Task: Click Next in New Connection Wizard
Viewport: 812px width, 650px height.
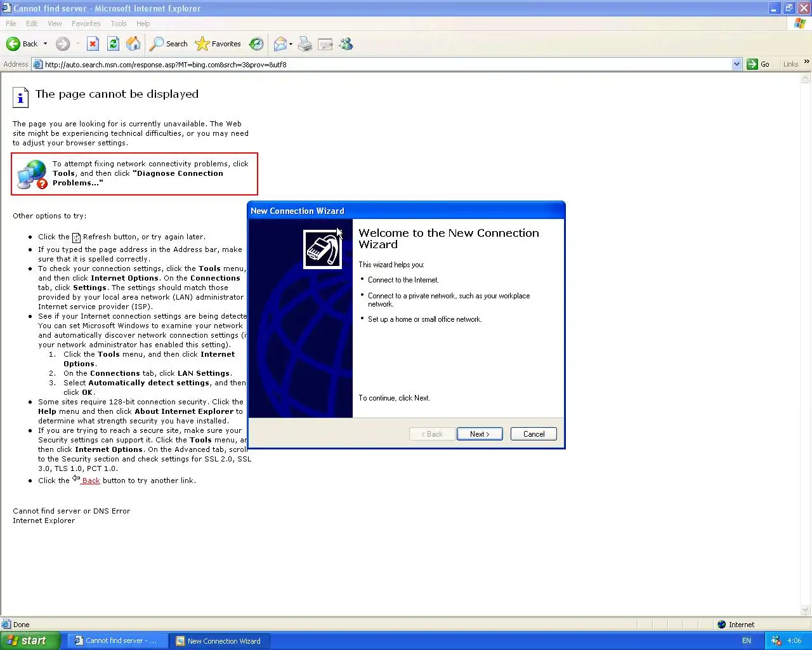Action: 480,434
